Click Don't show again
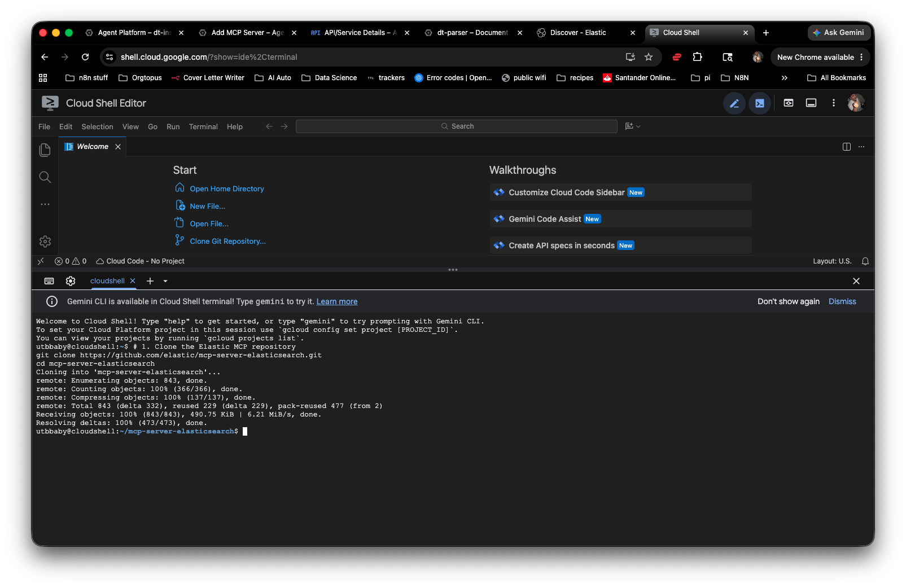Screen dimensions: 906x588 [x=789, y=302]
